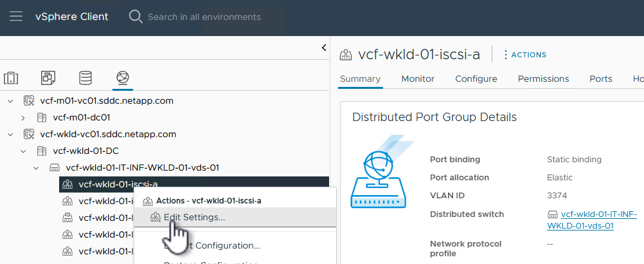Select the Networking inventory view icon
The image size is (644, 264).
click(x=122, y=78)
